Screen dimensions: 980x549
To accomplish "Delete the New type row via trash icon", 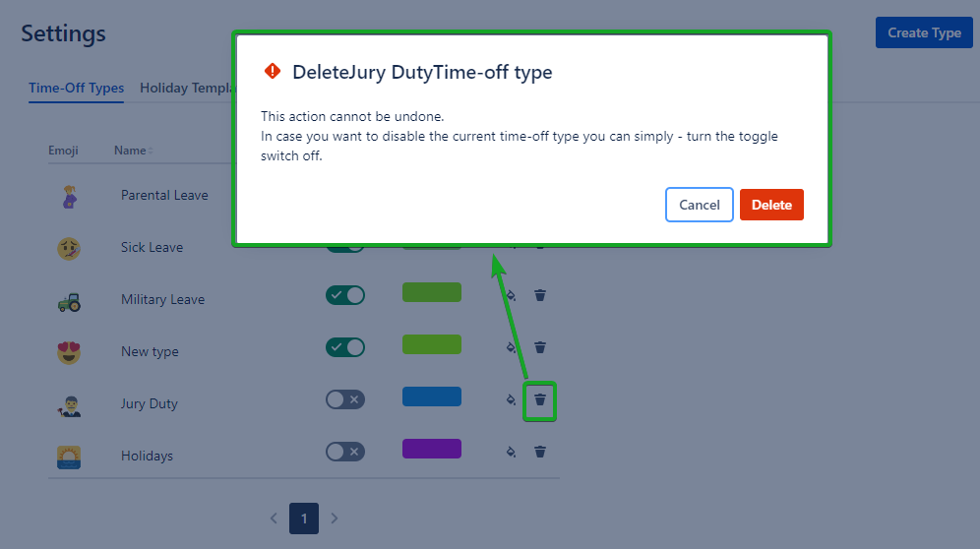I will (540, 346).
